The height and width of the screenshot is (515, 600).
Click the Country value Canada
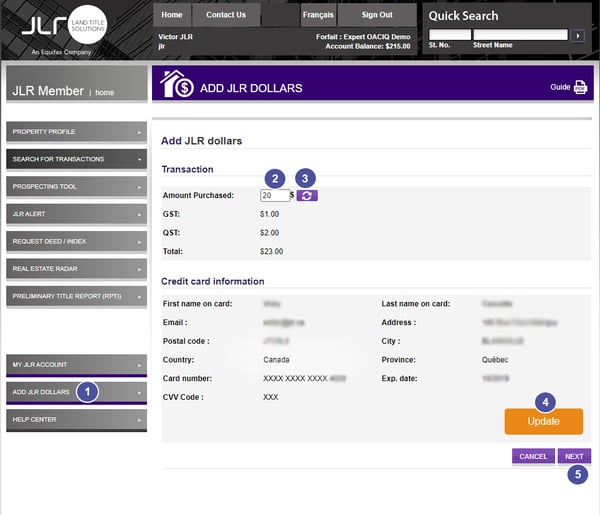pos(276,360)
